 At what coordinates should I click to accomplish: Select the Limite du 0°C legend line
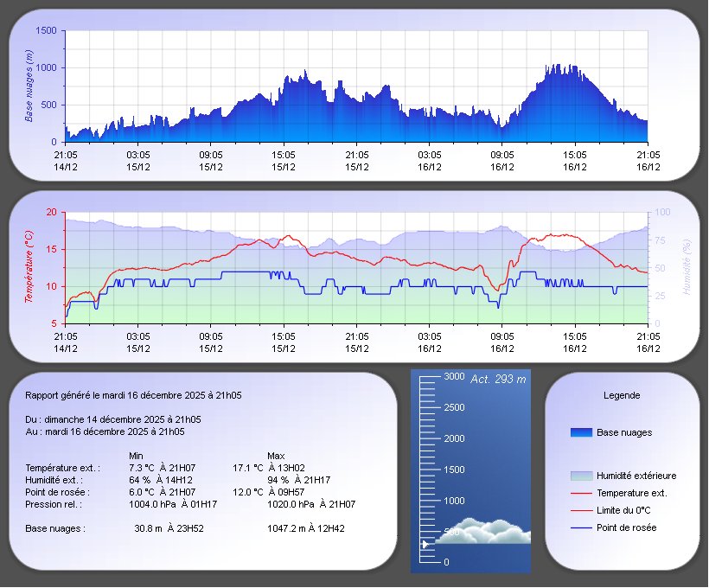point(582,510)
